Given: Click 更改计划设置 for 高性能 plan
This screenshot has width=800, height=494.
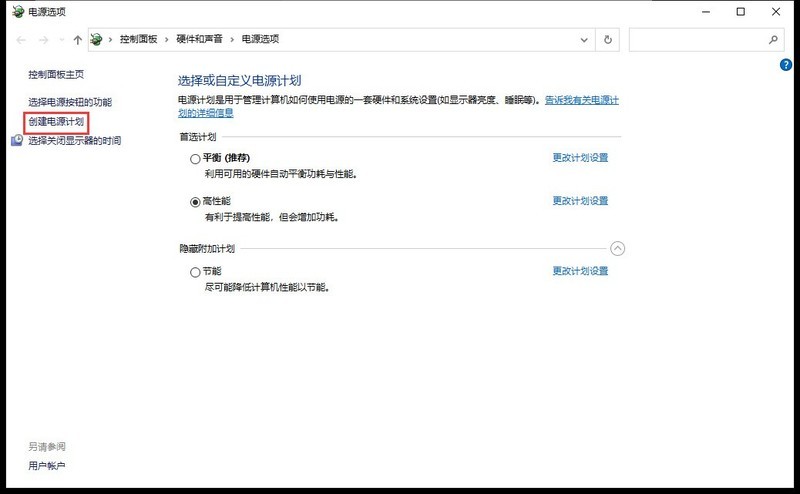Looking at the screenshot, I should click(x=580, y=201).
